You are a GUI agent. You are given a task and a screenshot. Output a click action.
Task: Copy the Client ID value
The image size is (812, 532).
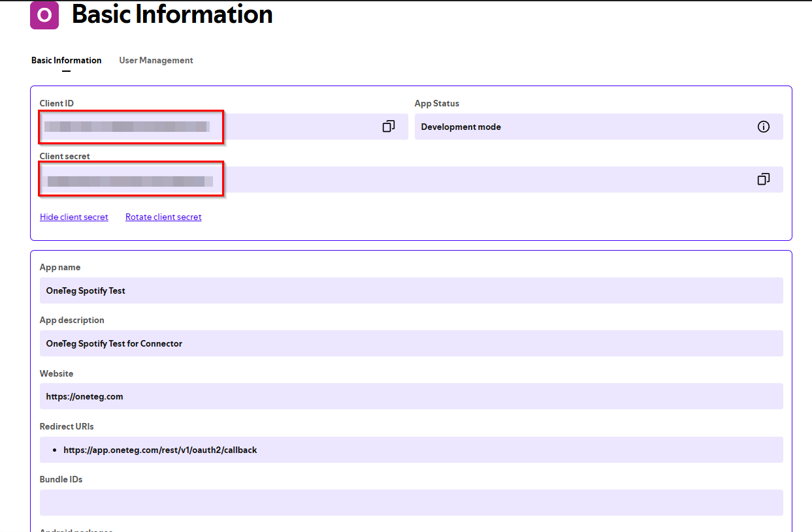tap(389, 127)
